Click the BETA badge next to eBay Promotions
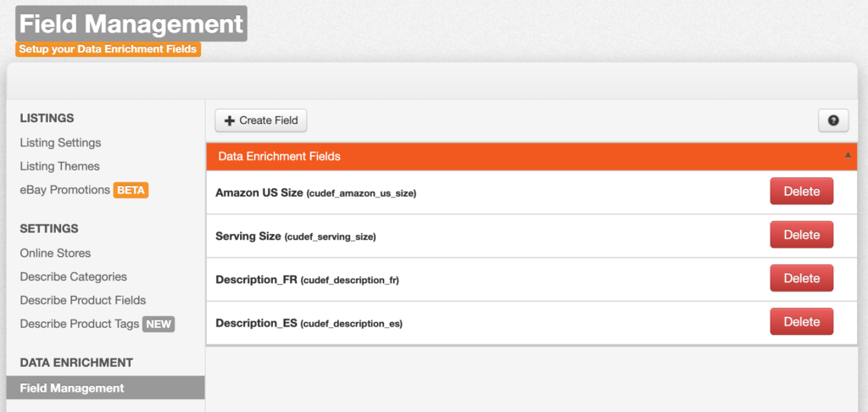The image size is (868, 412). point(131,190)
